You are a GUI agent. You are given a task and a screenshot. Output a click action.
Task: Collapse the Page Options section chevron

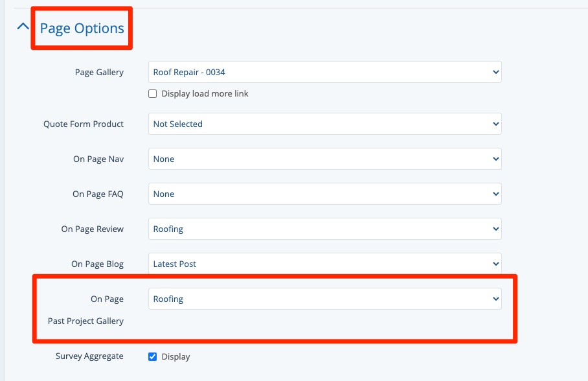pos(23,27)
